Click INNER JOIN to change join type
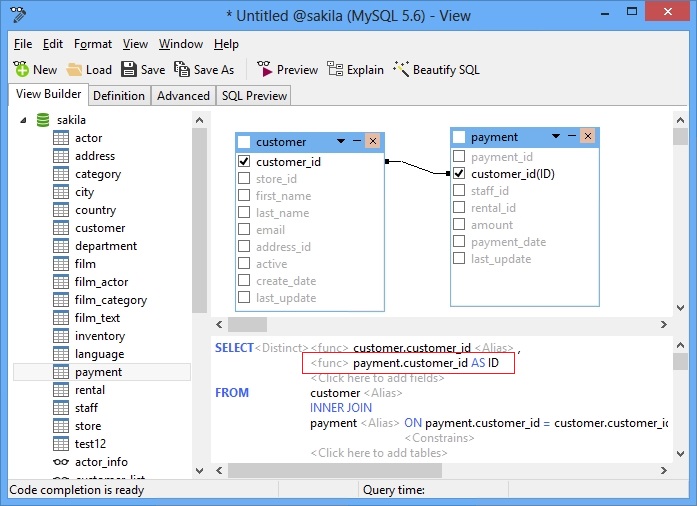Viewport: 697px width, 506px height. [x=341, y=408]
